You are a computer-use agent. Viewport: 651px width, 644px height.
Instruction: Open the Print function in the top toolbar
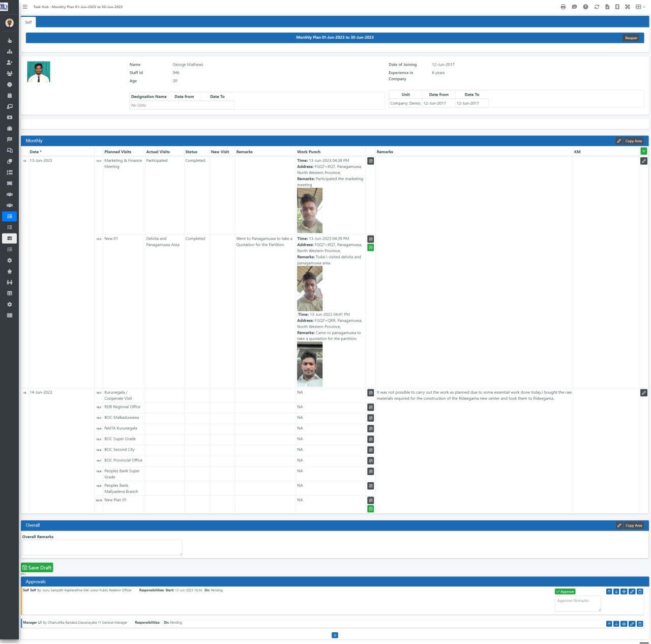[x=564, y=7]
